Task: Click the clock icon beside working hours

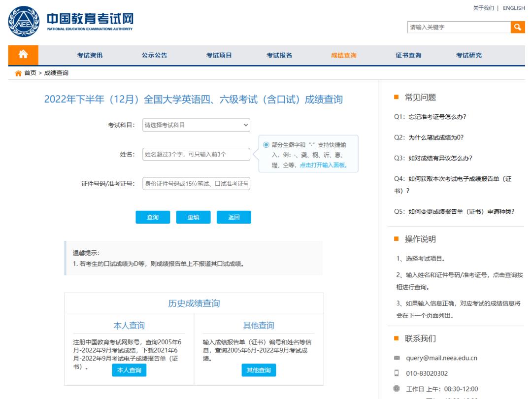Action: [x=396, y=389]
